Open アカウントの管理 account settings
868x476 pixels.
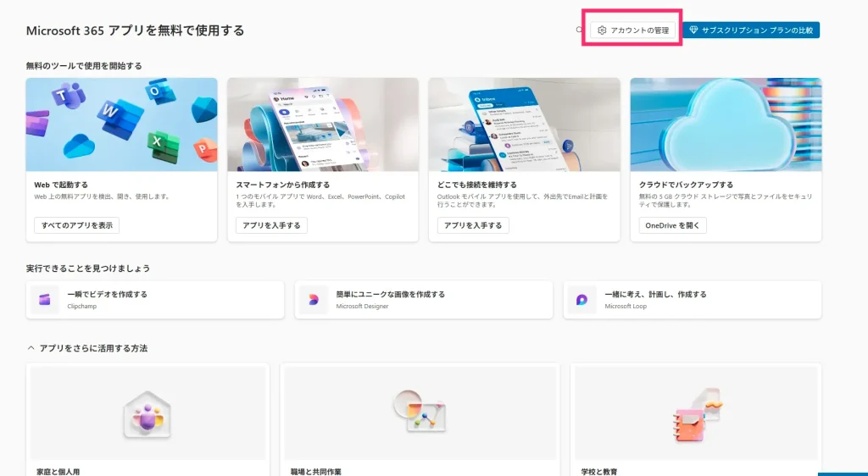point(632,30)
